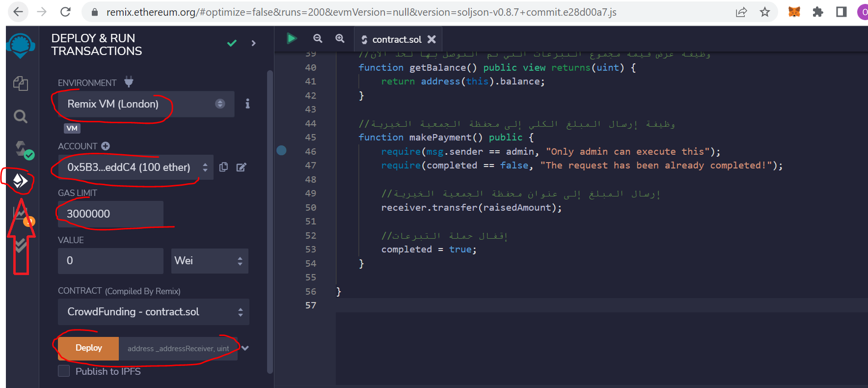The width and height of the screenshot is (868, 388).
Task: Click line 45 makePayment function declaration
Action: (x=446, y=138)
